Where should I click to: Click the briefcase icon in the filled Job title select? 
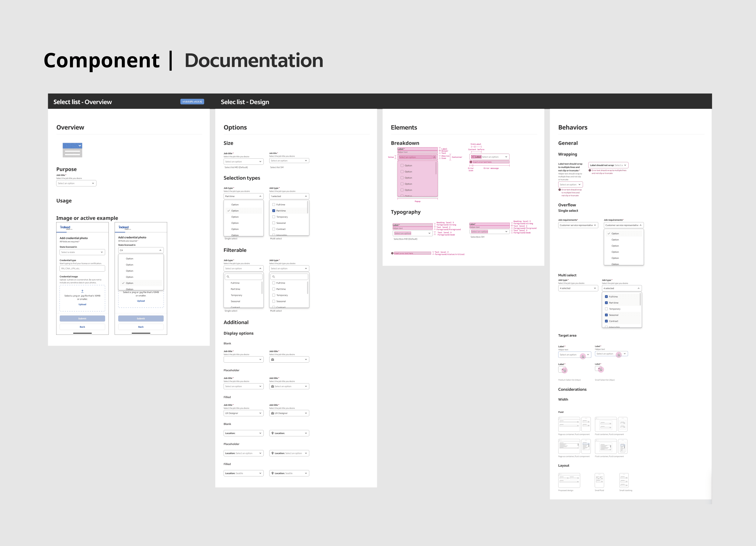point(273,413)
